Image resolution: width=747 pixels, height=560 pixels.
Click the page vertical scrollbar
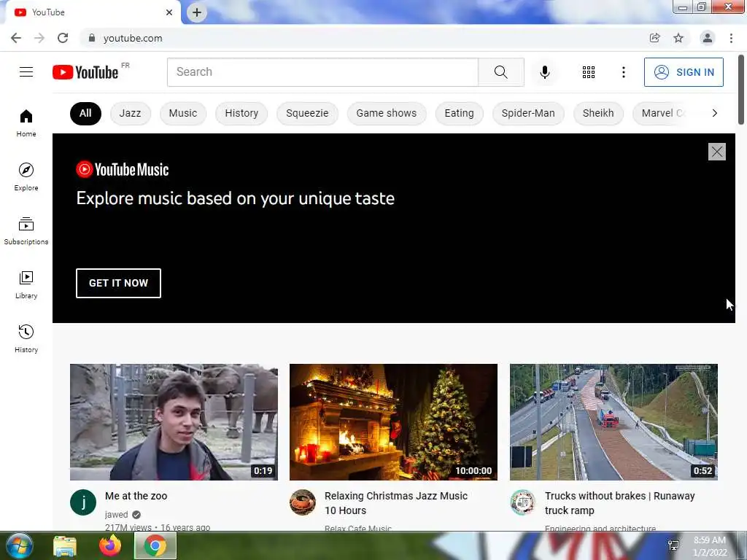pyautogui.click(x=741, y=90)
